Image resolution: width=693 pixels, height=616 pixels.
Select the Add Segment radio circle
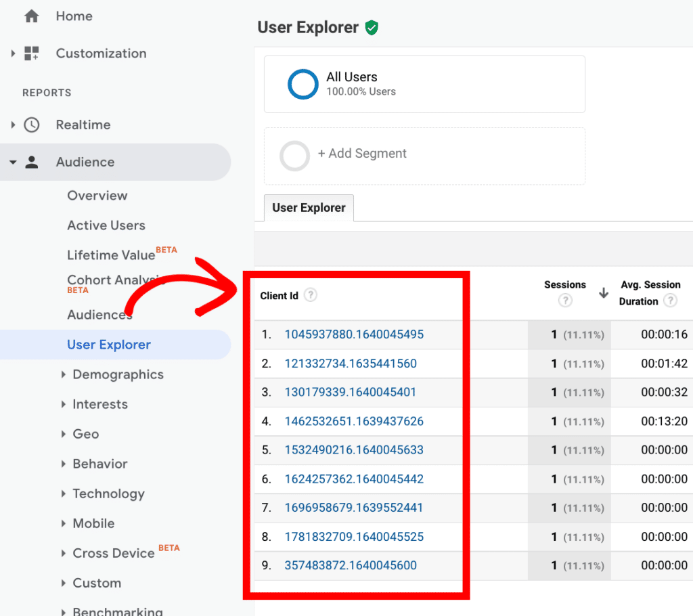point(294,156)
